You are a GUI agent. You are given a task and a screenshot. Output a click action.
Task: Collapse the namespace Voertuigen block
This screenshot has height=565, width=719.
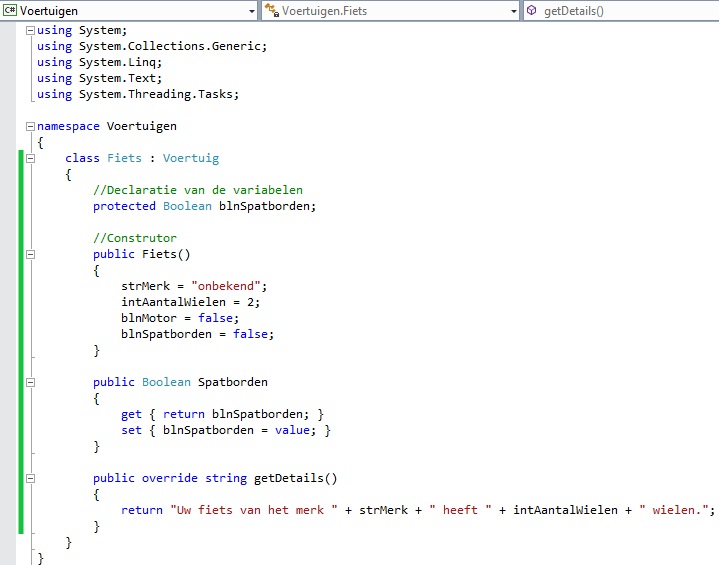tap(30, 126)
